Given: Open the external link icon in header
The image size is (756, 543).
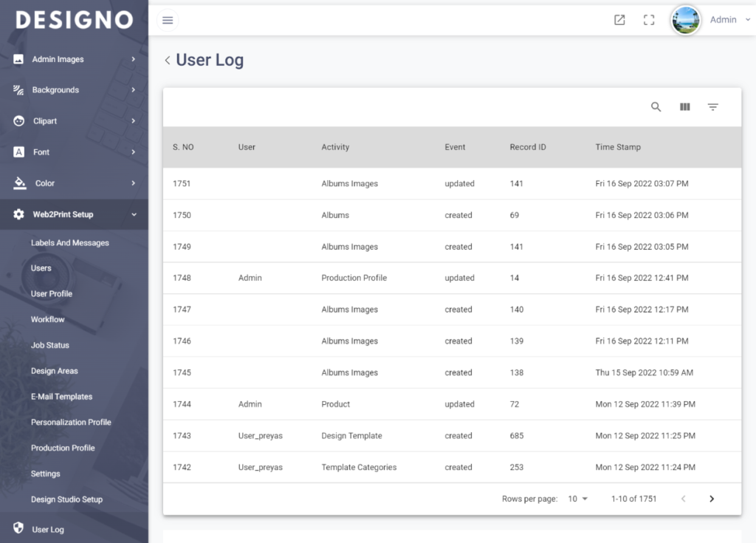Looking at the screenshot, I should pos(619,20).
